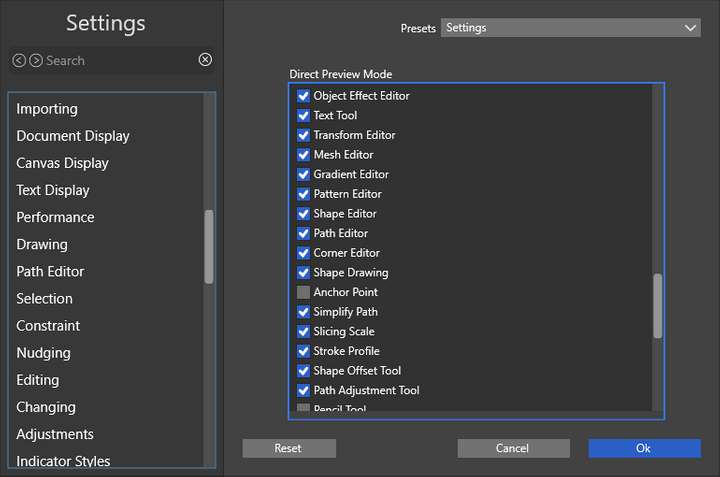Image resolution: width=720 pixels, height=477 pixels.
Task: Open Indicator Styles settings
Action: (63, 461)
